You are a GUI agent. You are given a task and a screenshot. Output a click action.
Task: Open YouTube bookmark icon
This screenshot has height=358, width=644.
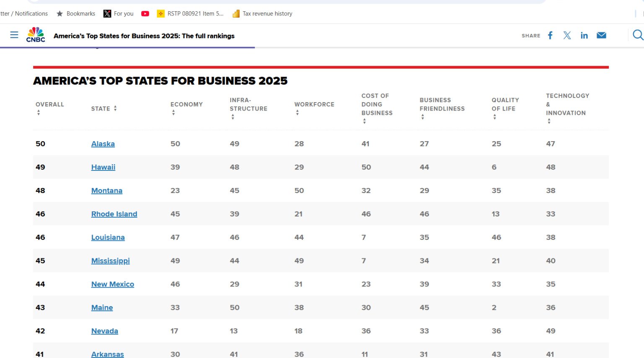[x=145, y=14]
